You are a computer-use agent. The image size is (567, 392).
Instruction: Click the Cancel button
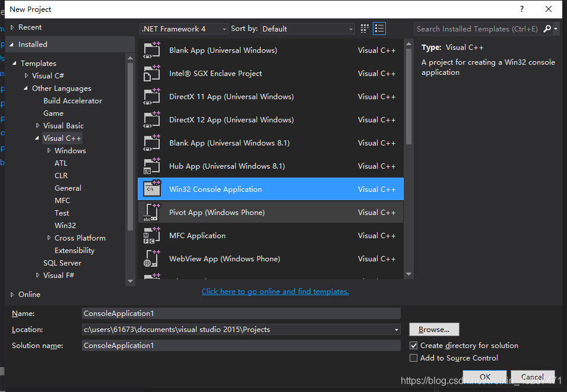(x=533, y=377)
